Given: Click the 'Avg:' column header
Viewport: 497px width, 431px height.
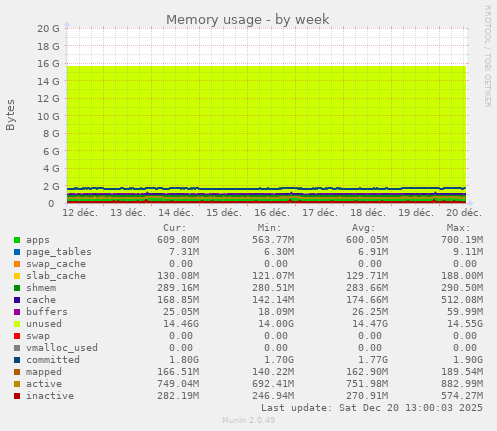Looking at the screenshot, I should [x=364, y=228].
